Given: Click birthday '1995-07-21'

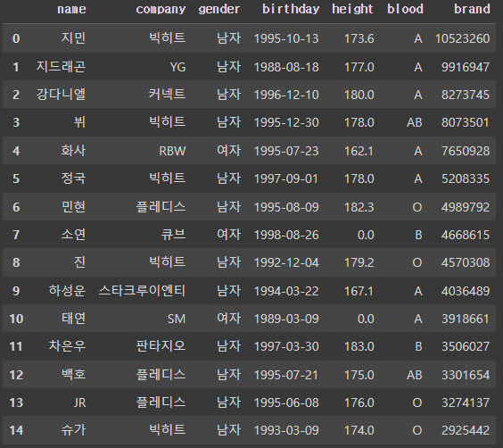Looking at the screenshot, I should (286, 375).
